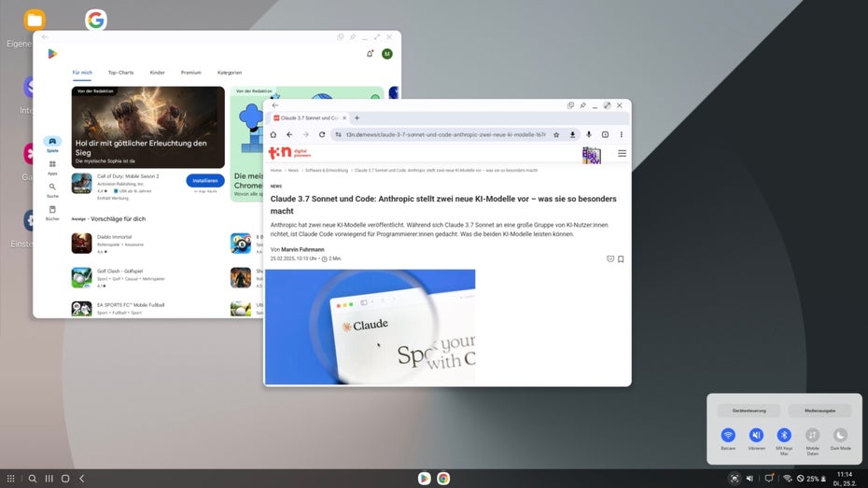Click the download icon in Chrome address bar
Image resolution: width=868 pixels, height=488 pixels.
(x=572, y=134)
